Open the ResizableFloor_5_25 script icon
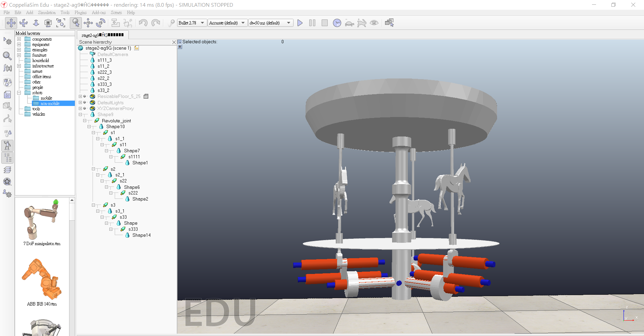This screenshot has width=644, height=336. (x=146, y=96)
